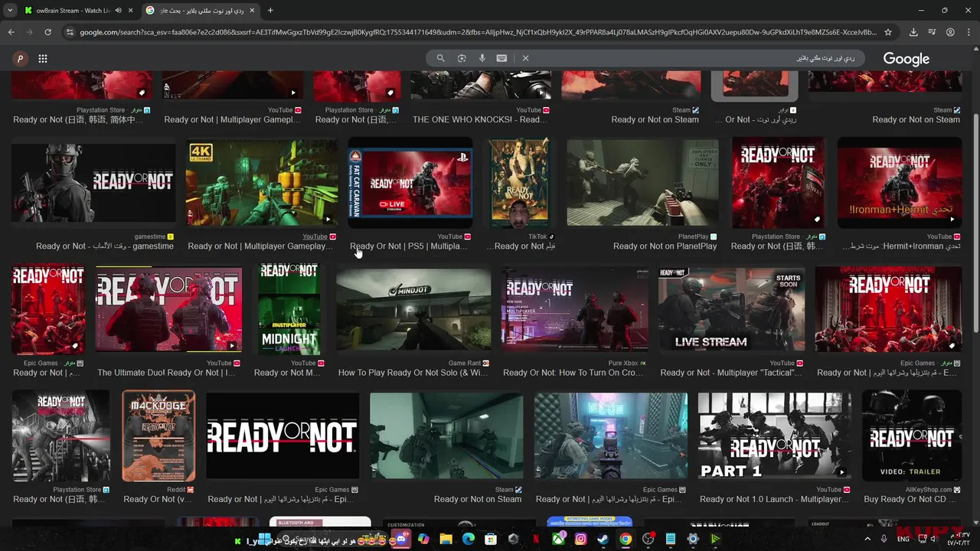The image size is (980, 551).
Task: Open the MIDNIGHT LAUNCH thumbnail
Action: coord(289,309)
